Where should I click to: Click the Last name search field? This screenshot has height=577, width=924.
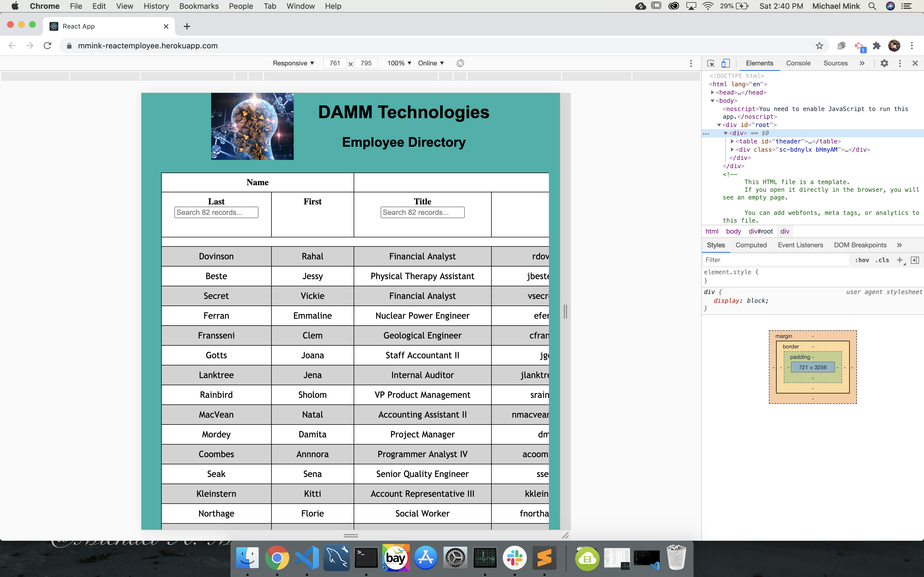coord(216,213)
